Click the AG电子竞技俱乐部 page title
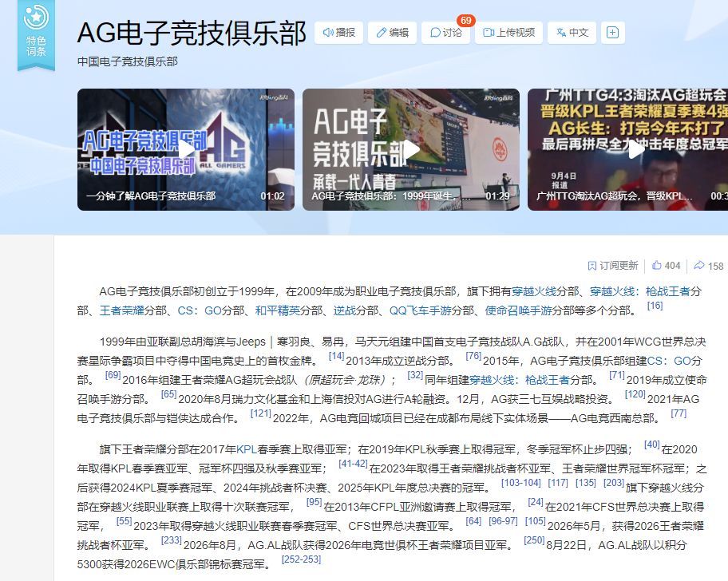 (192, 34)
